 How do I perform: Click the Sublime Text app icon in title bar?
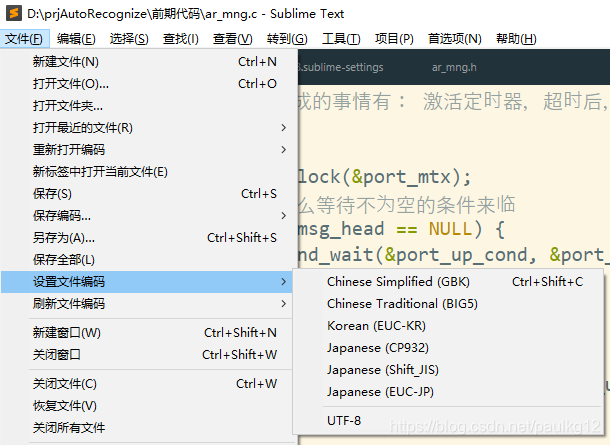click(x=14, y=13)
